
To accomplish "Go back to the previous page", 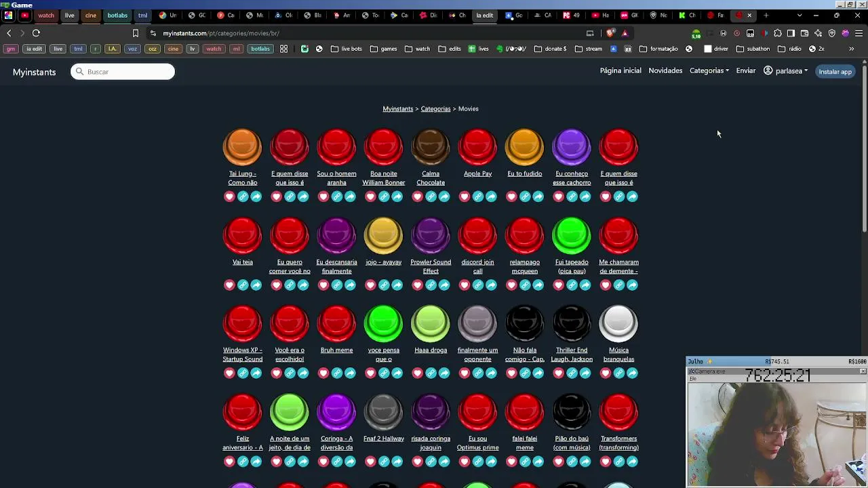I will click(9, 33).
